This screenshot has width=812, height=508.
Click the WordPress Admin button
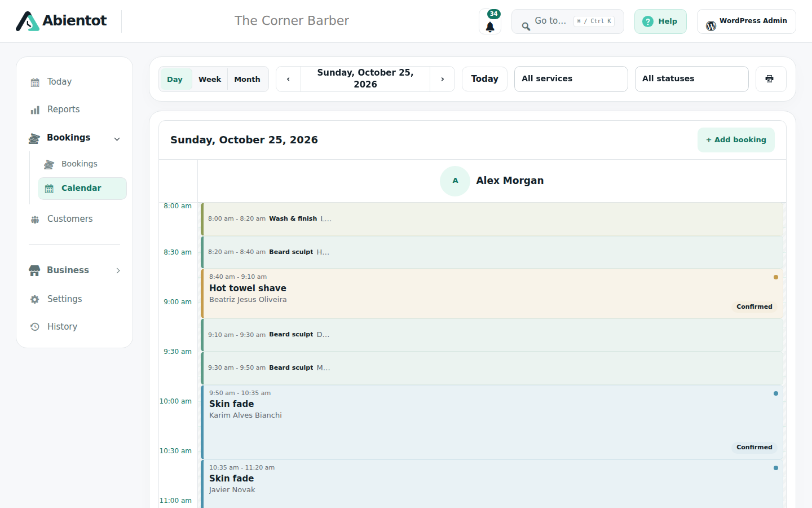747,21
